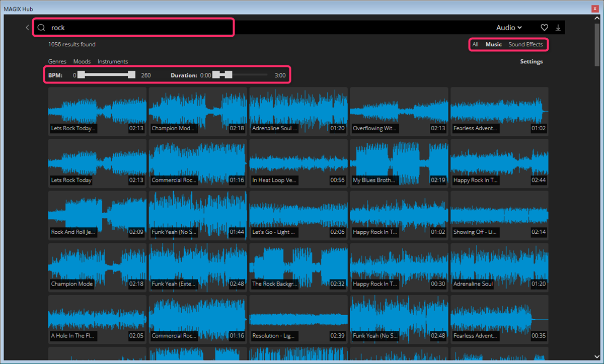Select the 'Rock And Roll Je...' track

(x=97, y=215)
